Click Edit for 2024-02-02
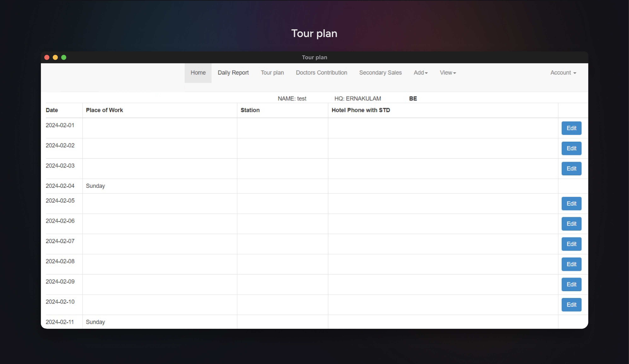This screenshot has height=364, width=629. 571,148
